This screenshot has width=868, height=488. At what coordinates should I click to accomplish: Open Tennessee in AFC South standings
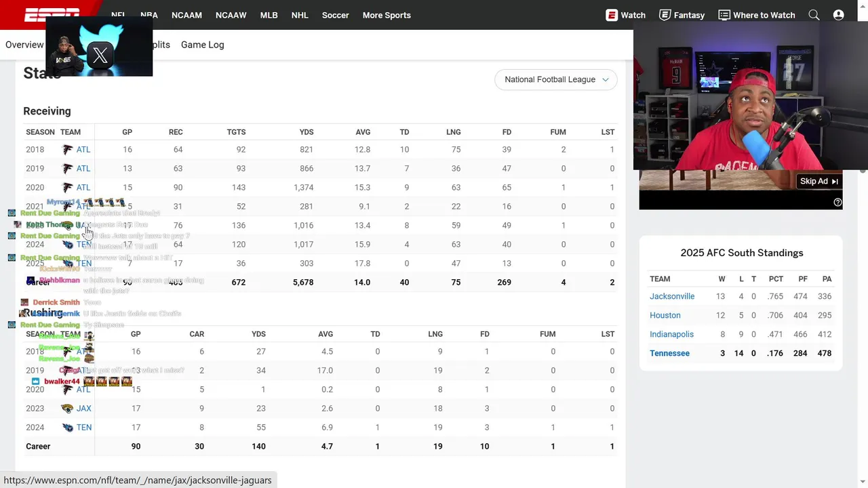669,353
